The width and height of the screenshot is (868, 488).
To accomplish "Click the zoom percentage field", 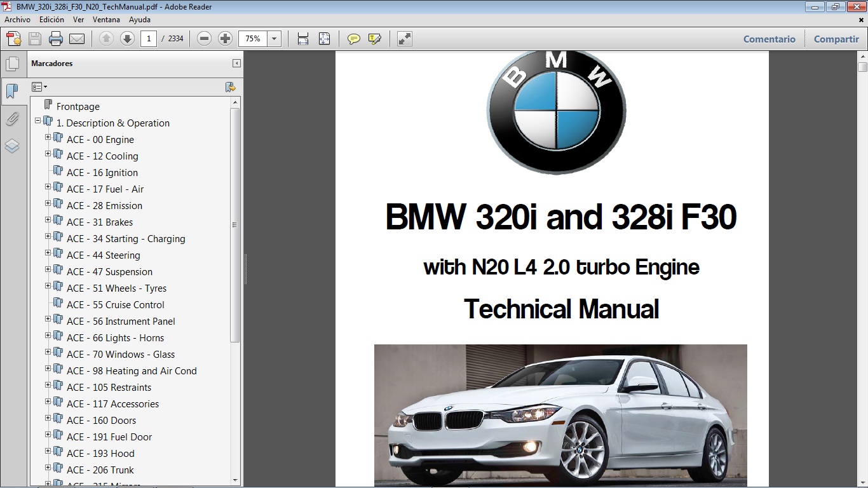I will point(253,39).
